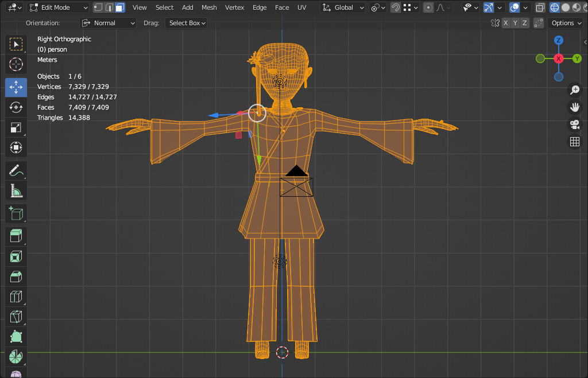Open the editor type dropdown
The height and width of the screenshot is (378, 588).
pyautogui.click(x=15, y=7)
